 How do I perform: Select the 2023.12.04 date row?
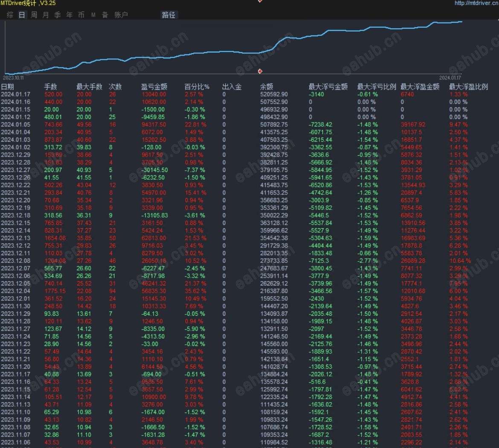(15, 291)
